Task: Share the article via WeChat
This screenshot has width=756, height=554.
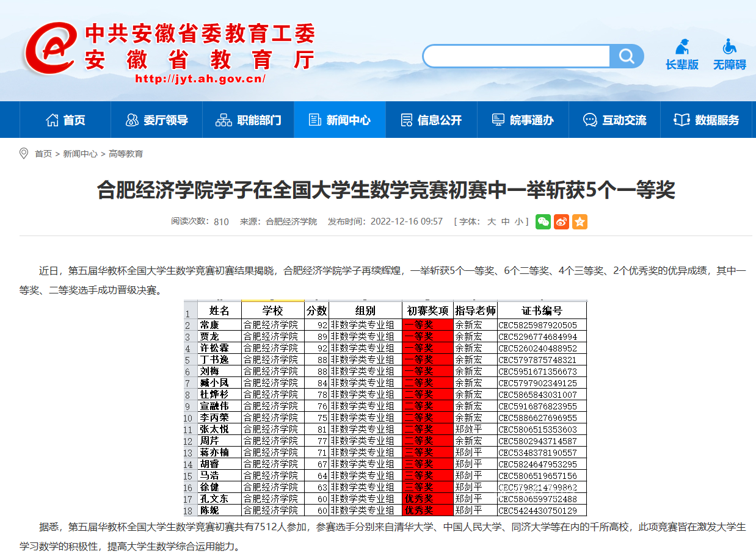Action: tap(543, 221)
